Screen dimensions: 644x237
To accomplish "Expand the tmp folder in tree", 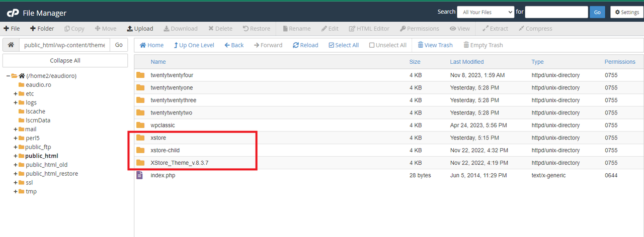I will pos(15,191).
